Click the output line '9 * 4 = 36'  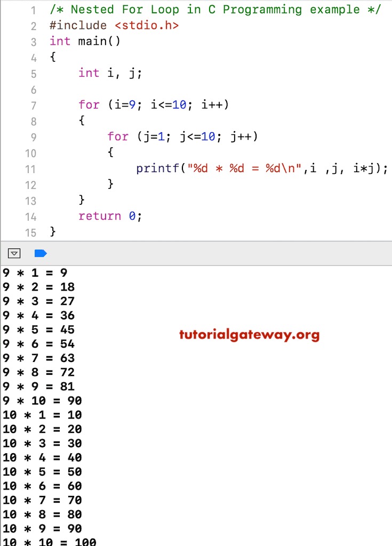[x=39, y=316]
